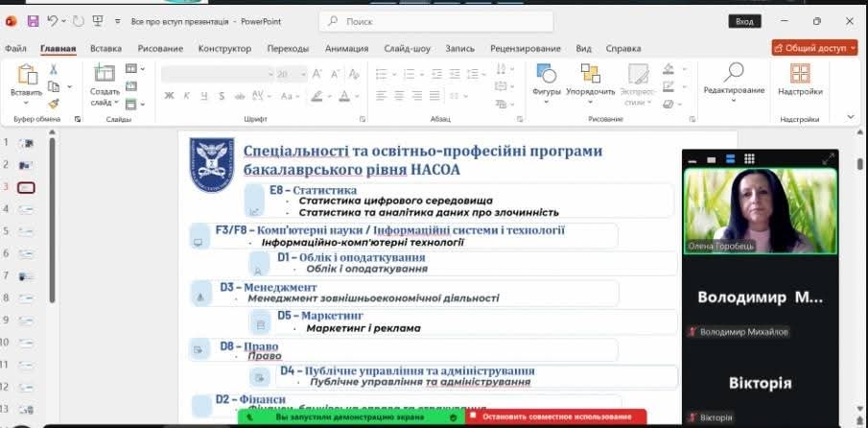The width and height of the screenshot is (868, 428).
Task: Click the Общий доступ share button
Action: 814,48
